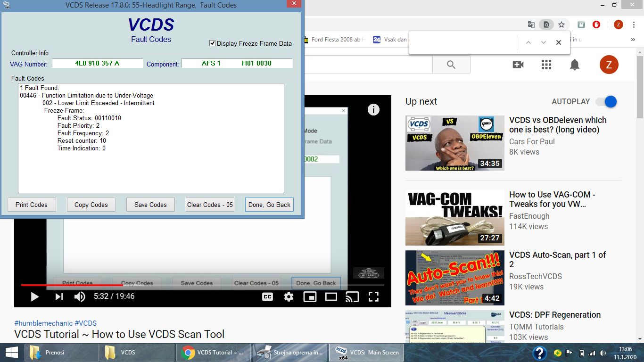The image size is (644, 362).
Task: Play the YouTube video
Action: [34, 296]
